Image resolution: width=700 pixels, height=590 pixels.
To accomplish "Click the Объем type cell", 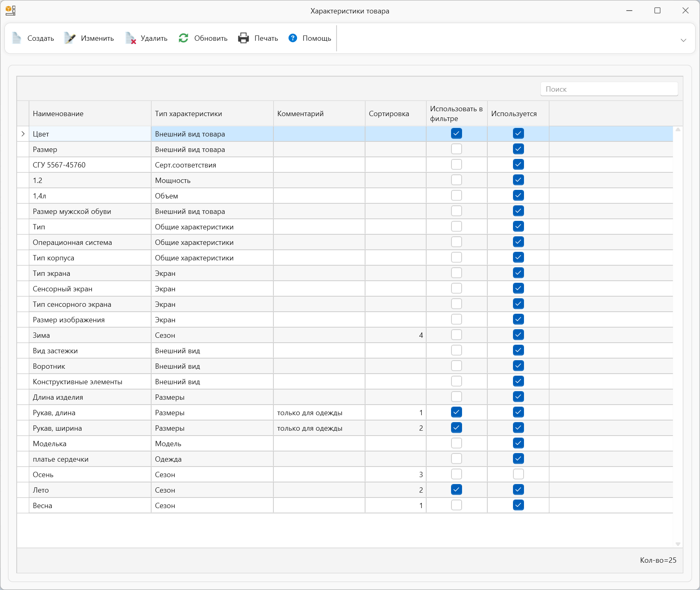I will click(212, 196).
